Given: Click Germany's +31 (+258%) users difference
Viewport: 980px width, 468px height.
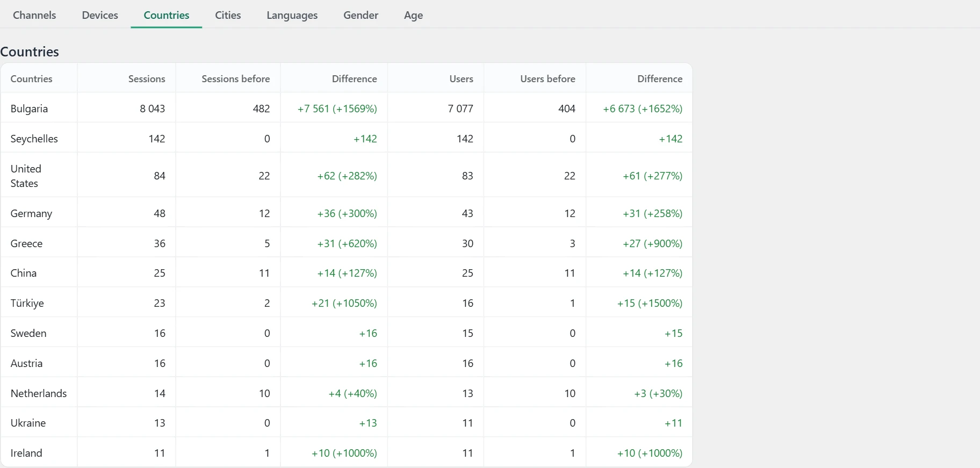Looking at the screenshot, I should [653, 213].
